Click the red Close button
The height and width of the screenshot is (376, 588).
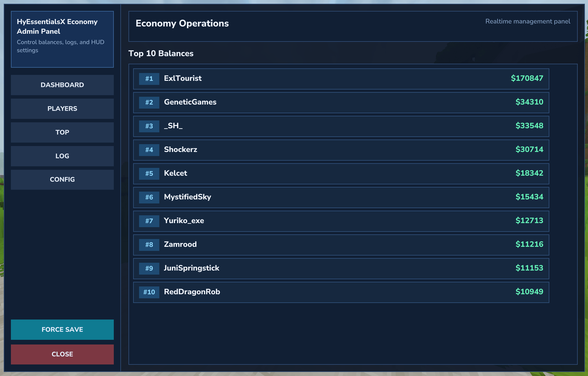[62, 354]
